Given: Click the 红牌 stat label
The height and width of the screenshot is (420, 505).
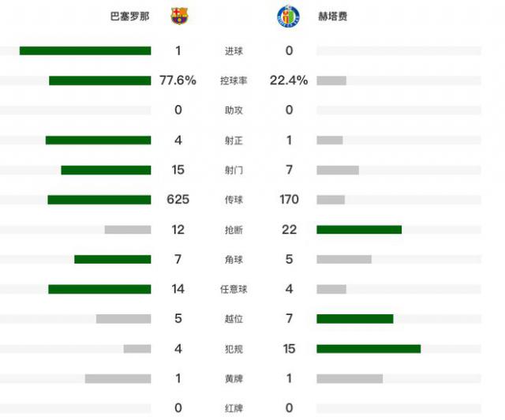Looking at the screenshot, I should (x=234, y=408).
